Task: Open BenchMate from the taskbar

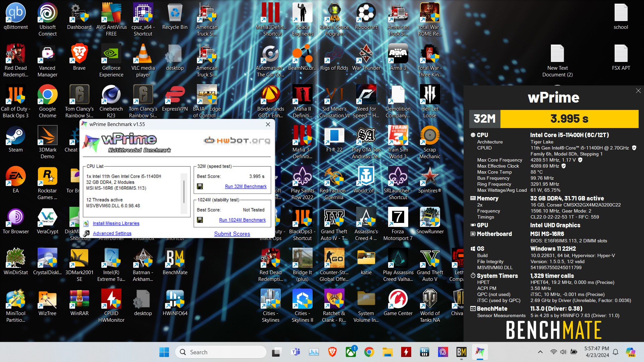Action: pyautogui.click(x=461, y=352)
